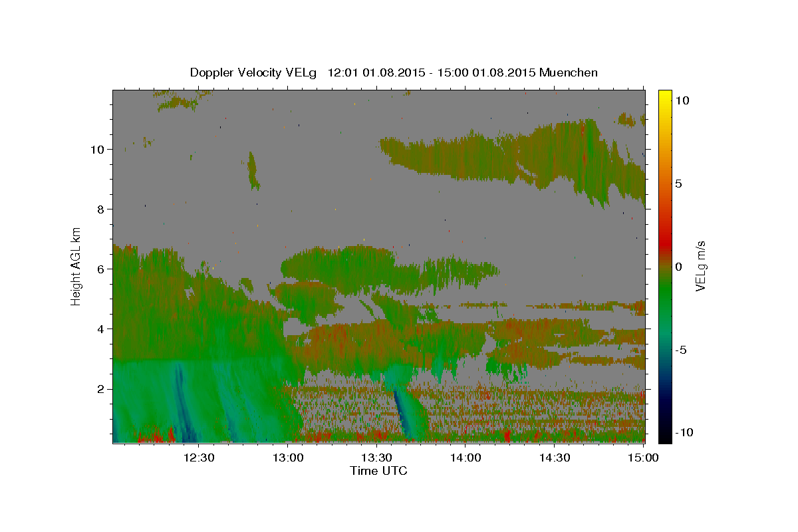Click the small isolated echo near 9 km

253,170
